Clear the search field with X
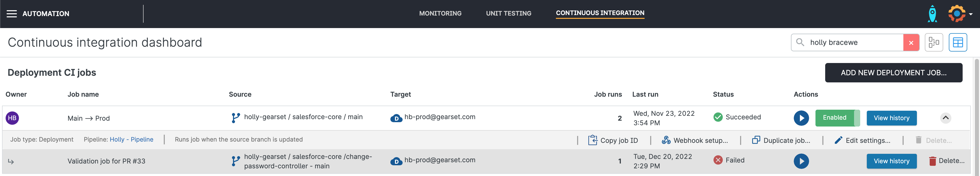The height and width of the screenshot is (176, 980). coord(911,43)
